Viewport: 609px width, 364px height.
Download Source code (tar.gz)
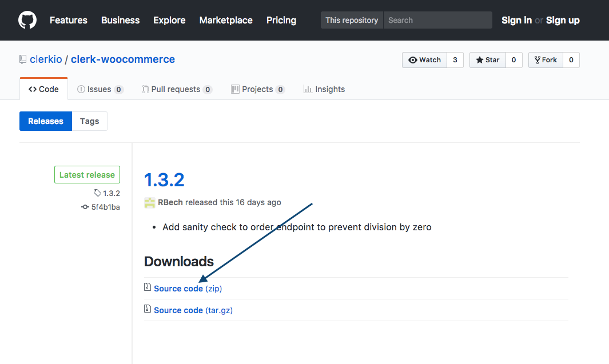coord(193,310)
